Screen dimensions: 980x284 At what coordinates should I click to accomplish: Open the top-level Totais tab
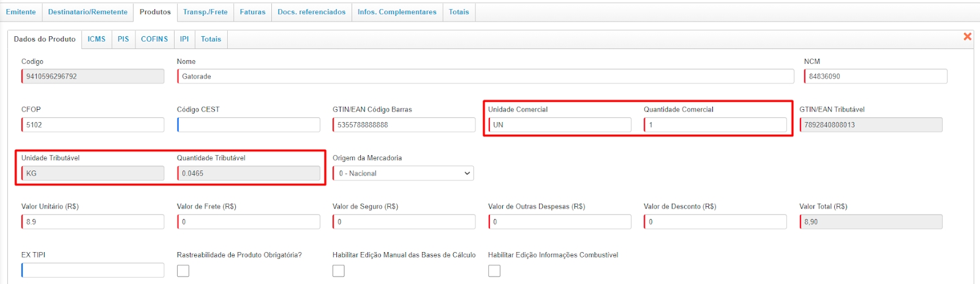click(x=459, y=12)
